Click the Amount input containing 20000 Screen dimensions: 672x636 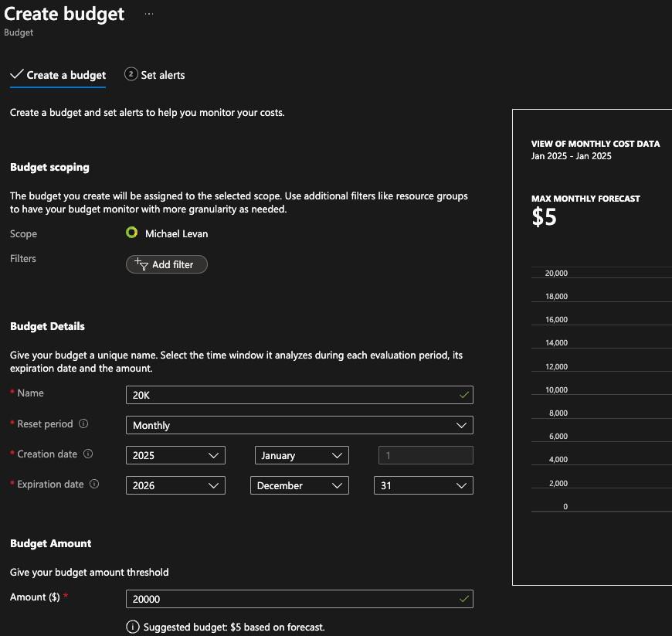(300, 599)
